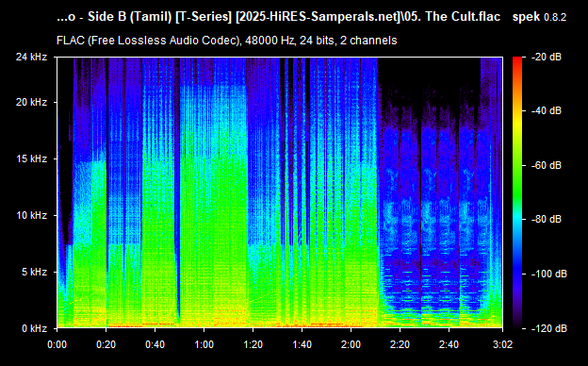This screenshot has width=588, height=366.
Task: Click the 5 kHz frequency axis label
Action: pyautogui.click(x=34, y=272)
